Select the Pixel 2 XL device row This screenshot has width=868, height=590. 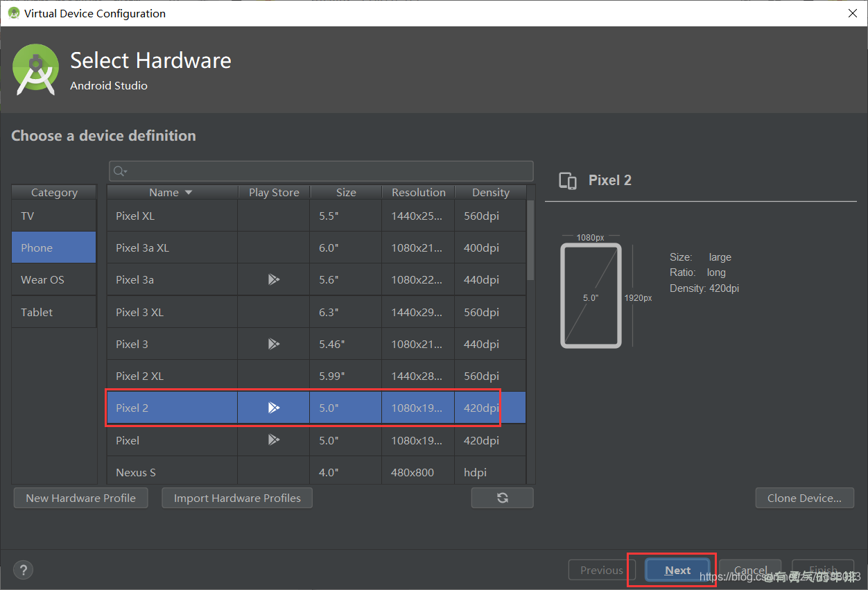click(x=316, y=376)
